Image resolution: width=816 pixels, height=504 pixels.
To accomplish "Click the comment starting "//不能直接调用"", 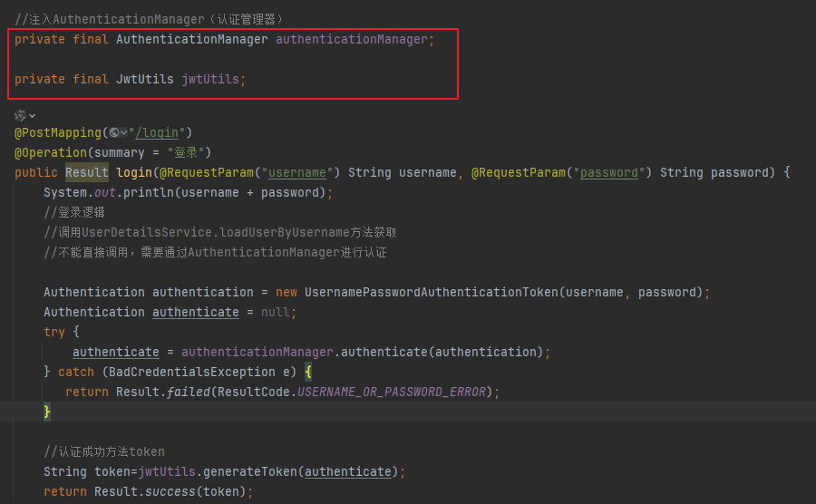I will 216,252.
